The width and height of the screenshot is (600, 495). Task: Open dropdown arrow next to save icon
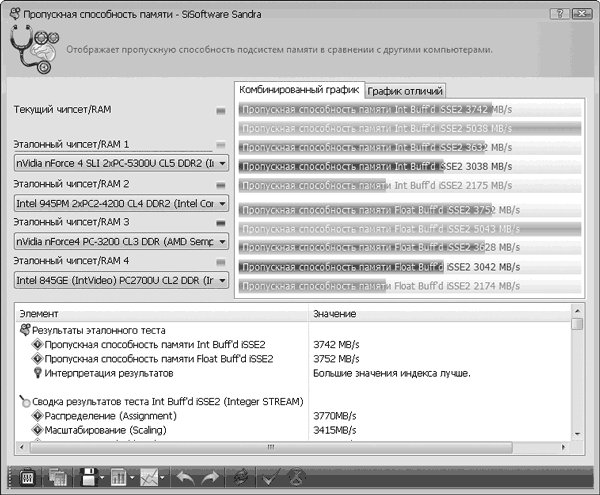[x=102, y=478]
